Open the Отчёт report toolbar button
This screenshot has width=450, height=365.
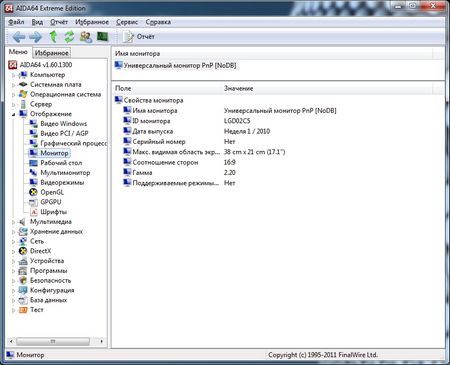tap(138, 37)
